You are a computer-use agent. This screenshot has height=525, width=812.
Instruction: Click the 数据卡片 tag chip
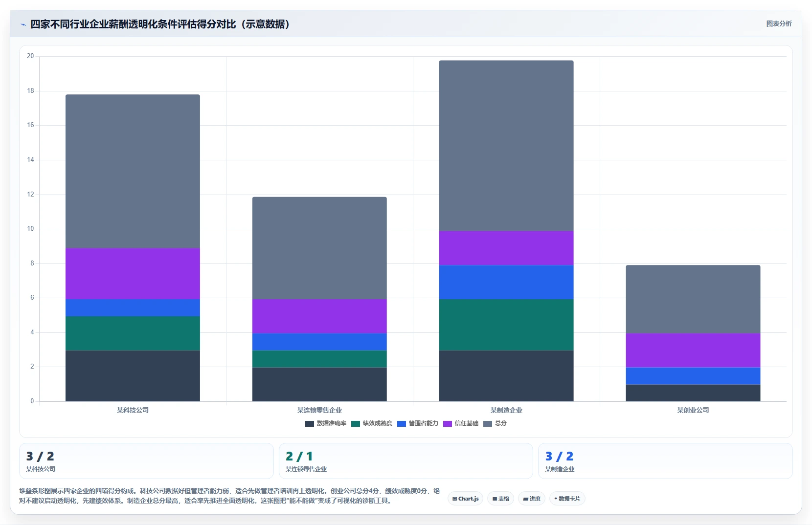pos(567,499)
